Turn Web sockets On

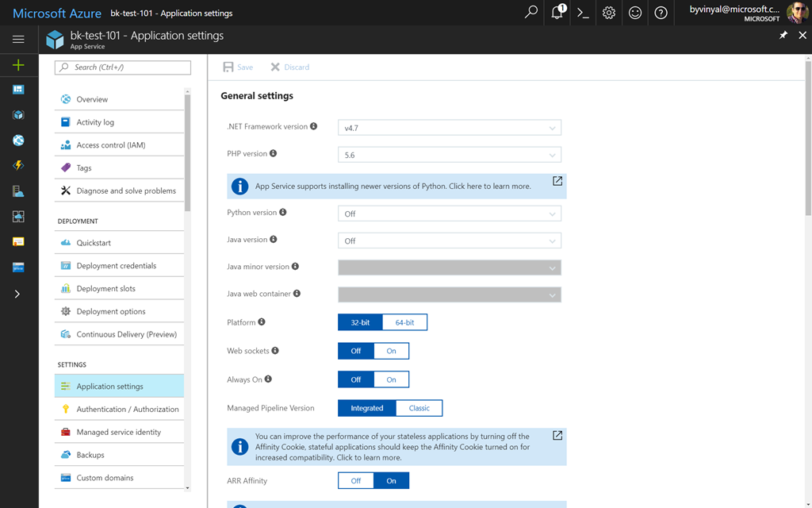391,351
